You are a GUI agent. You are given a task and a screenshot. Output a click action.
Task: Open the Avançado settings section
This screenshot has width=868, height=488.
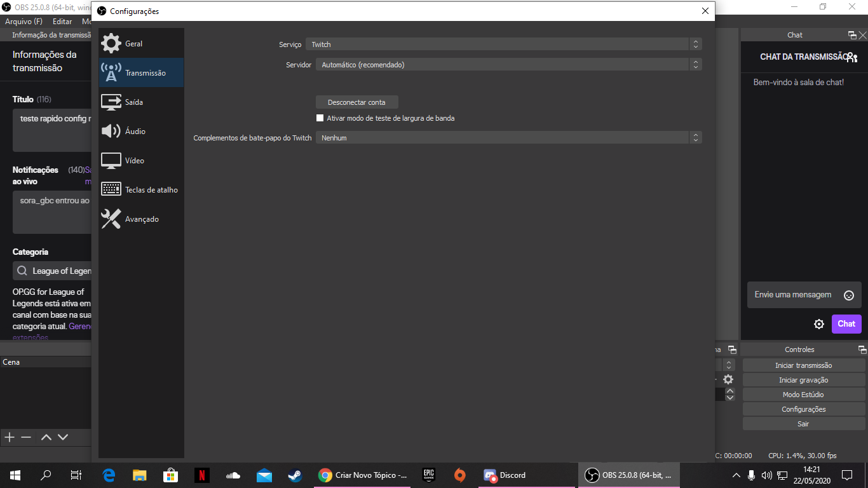(141, 219)
